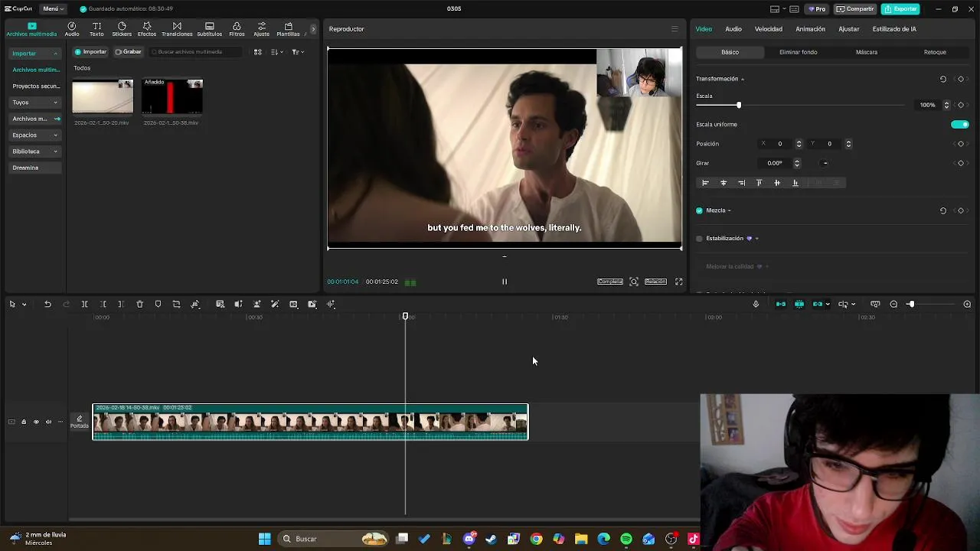Enter fullscreen preview in the player
Screen dimensions: 980x551
tap(678, 282)
